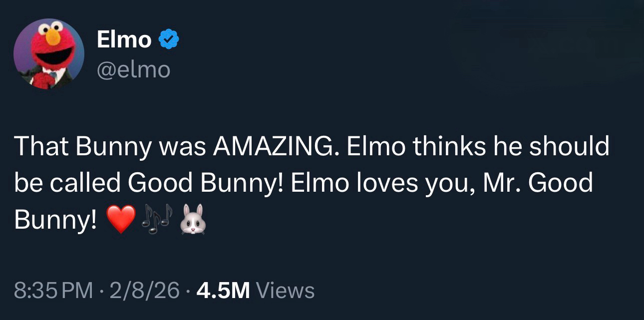Click the blue verified checkmark badge
The height and width of the screenshot is (320, 644).
(169, 40)
